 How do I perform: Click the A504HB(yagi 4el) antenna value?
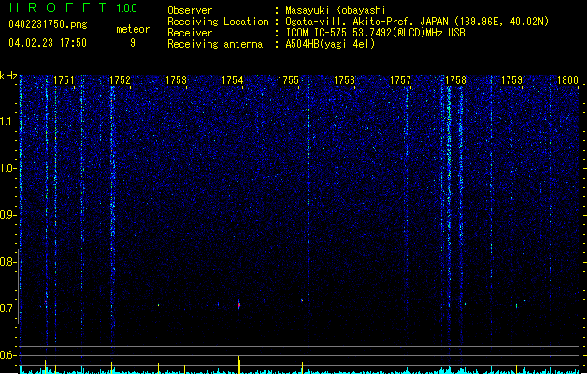click(330, 44)
